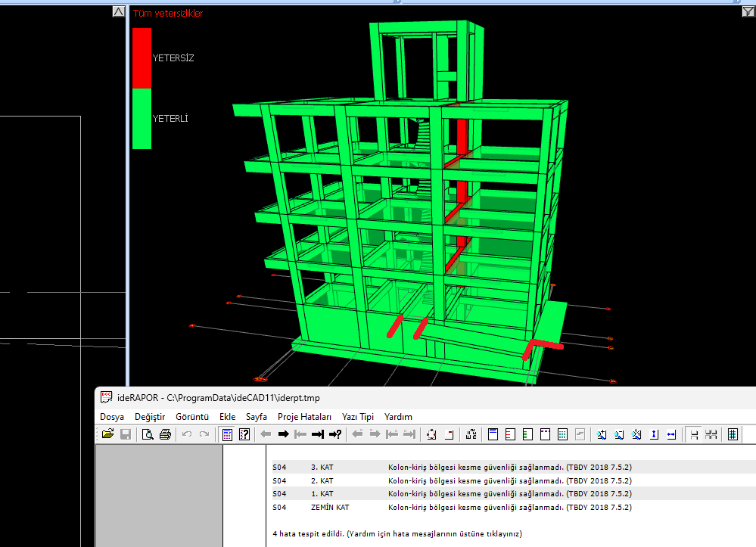This screenshot has height=547, width=756.
Task: Click the page icon with blue header lines
Action: [x=493, y=434]
